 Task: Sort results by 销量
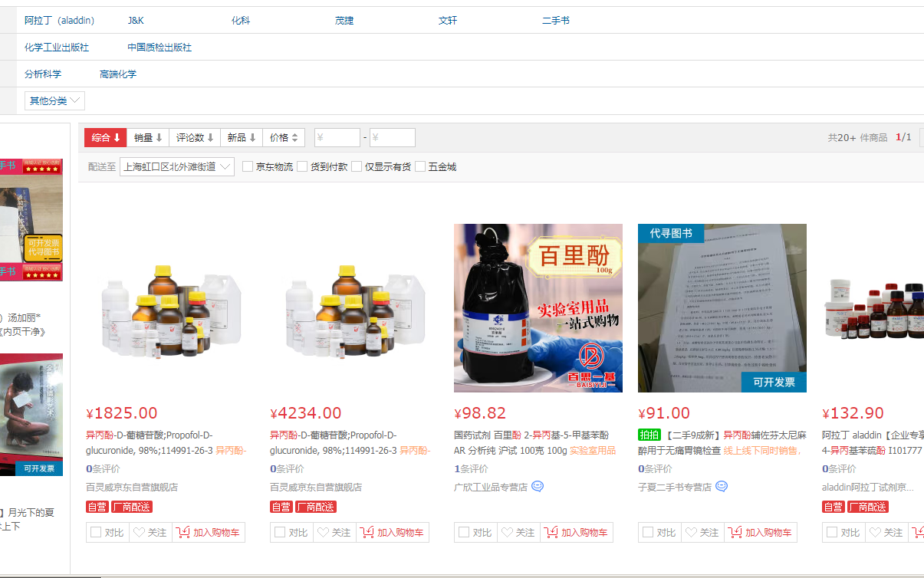pyautogui.click(x=148, y=138)
